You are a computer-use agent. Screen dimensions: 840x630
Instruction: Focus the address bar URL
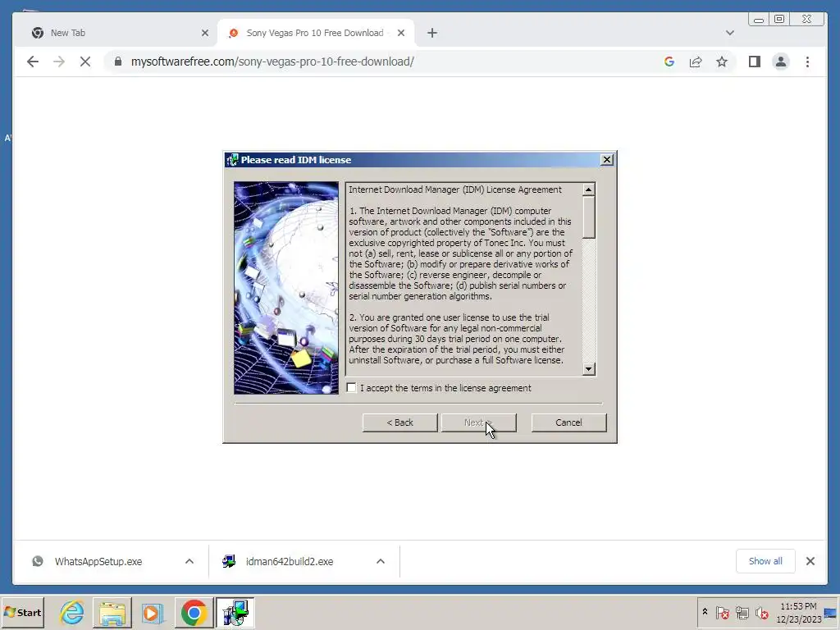[x=272, y=62]
